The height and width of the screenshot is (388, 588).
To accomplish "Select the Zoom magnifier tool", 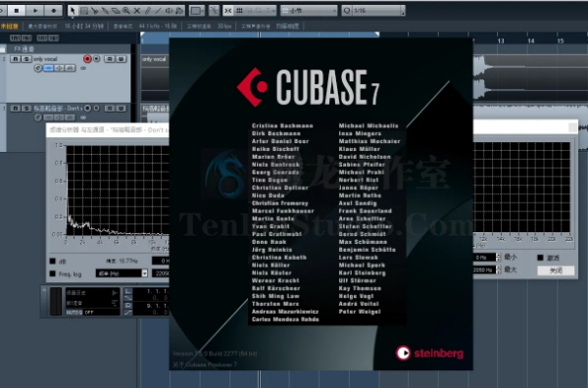I will click(x=126, y=11).
